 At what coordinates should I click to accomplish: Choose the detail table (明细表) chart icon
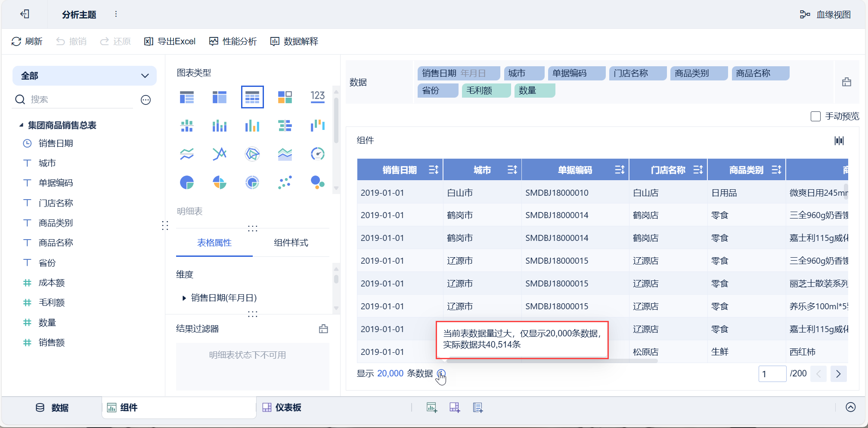[252, 97]
